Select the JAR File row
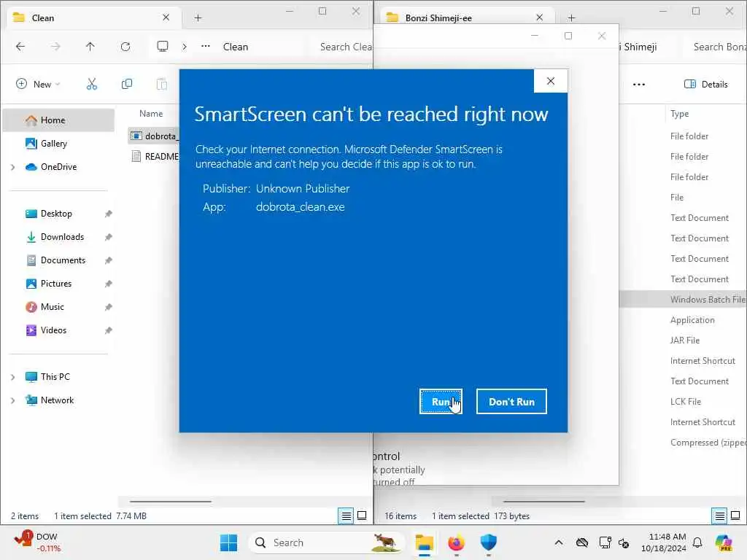Viewport: 747px width, 560px height. click(684, 340)
